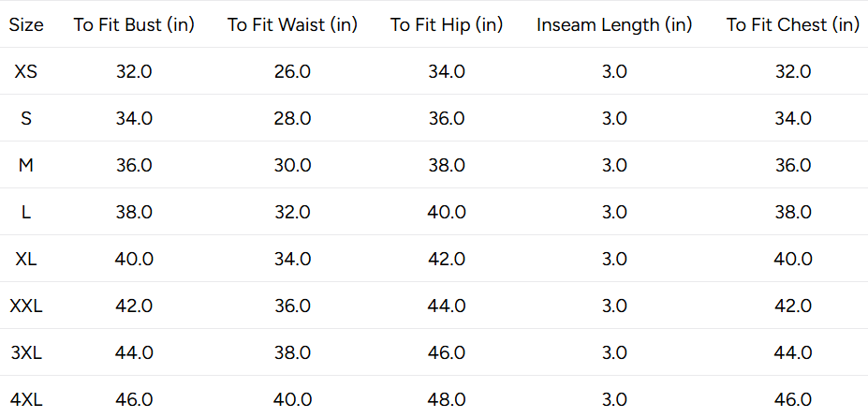Click the XS size row label
The width and height of the screenshot is (868, 418).
[26, 71]
